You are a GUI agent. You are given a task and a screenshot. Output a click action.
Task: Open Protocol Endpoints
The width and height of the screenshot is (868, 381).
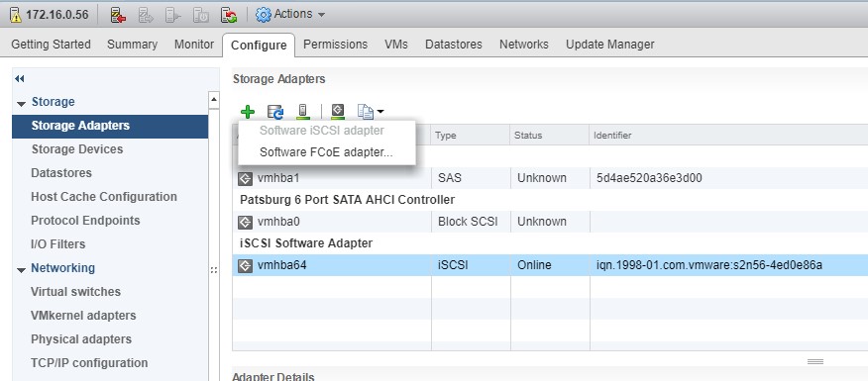[x=85, y=221]
